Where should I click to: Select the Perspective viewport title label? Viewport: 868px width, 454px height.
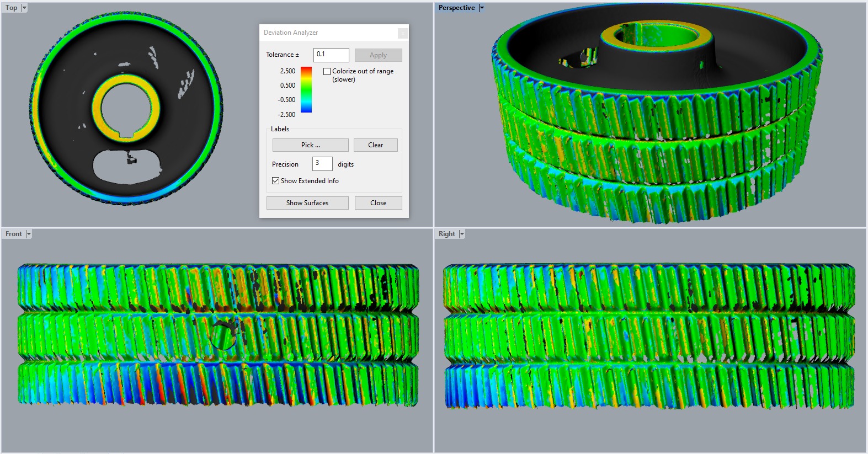(456, 8)
